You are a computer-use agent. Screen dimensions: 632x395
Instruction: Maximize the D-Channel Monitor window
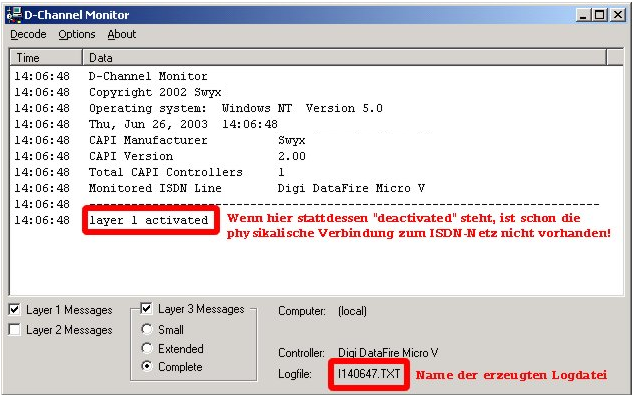(600, 15)
